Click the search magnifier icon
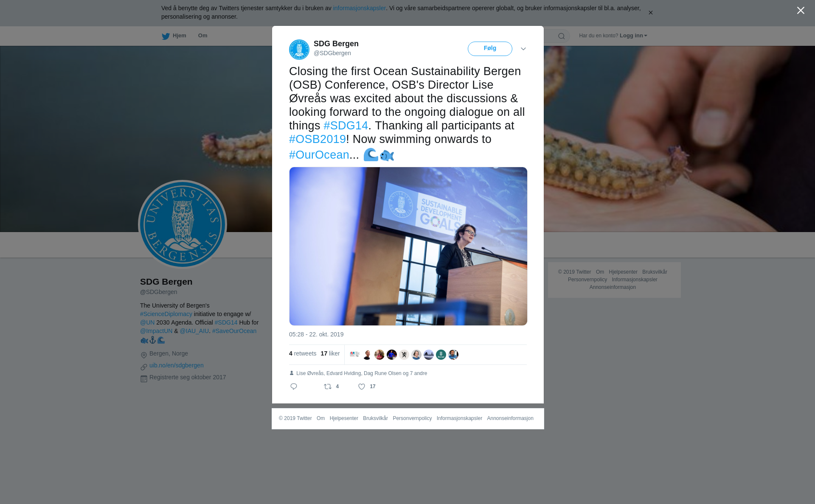Screen dimensions: 815x504 (x=562, y=36)
